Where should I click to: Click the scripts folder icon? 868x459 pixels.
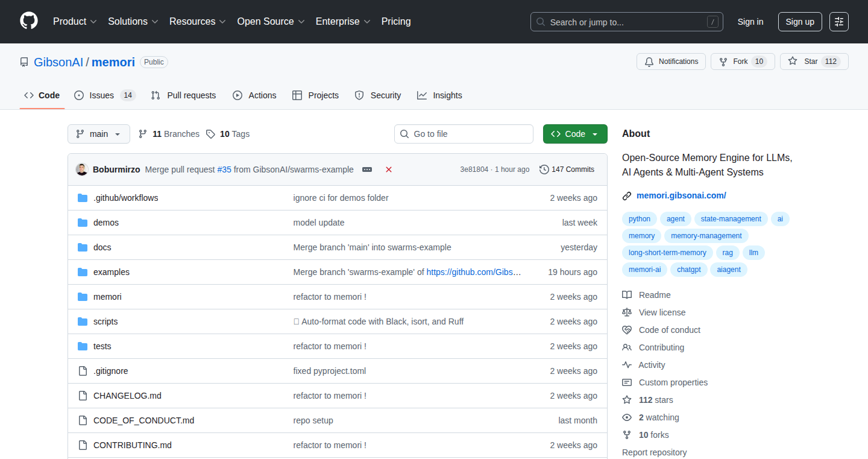(83, 321)
